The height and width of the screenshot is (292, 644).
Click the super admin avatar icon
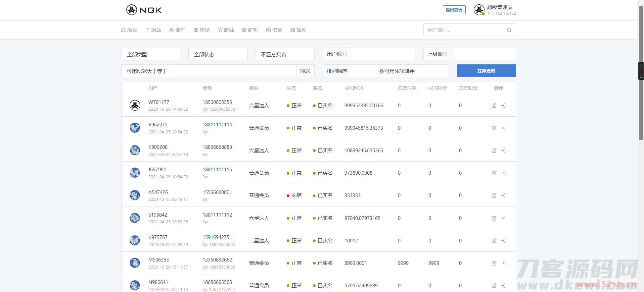pyautogui.click(x=479, y=10)
